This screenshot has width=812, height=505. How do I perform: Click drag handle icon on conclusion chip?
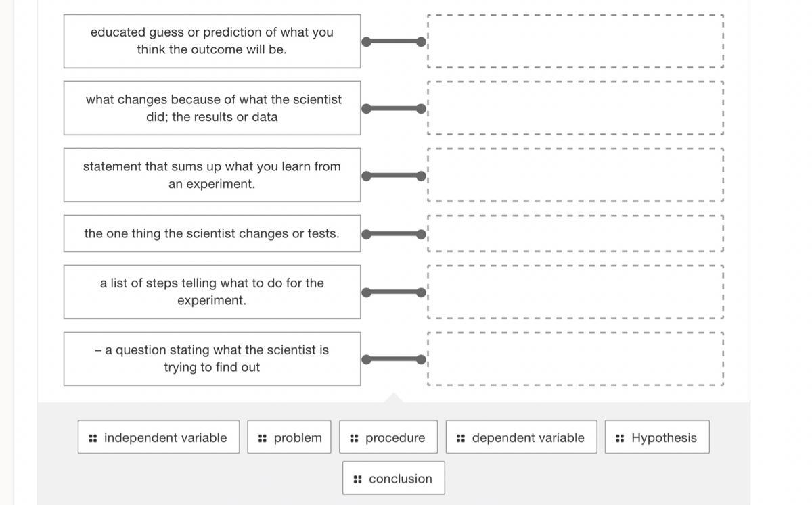pyautogui.click(x=357, y=479)
